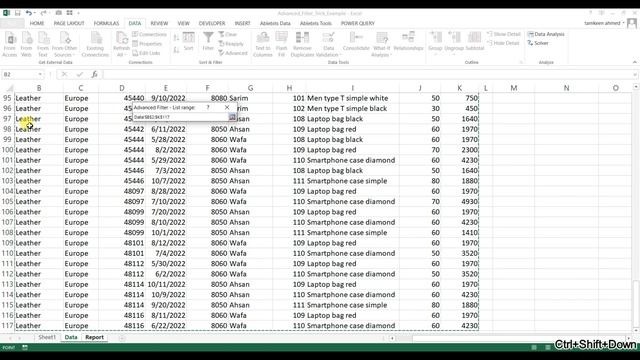Click Relationships icon

pyautogui.click(x=408, y=42)
